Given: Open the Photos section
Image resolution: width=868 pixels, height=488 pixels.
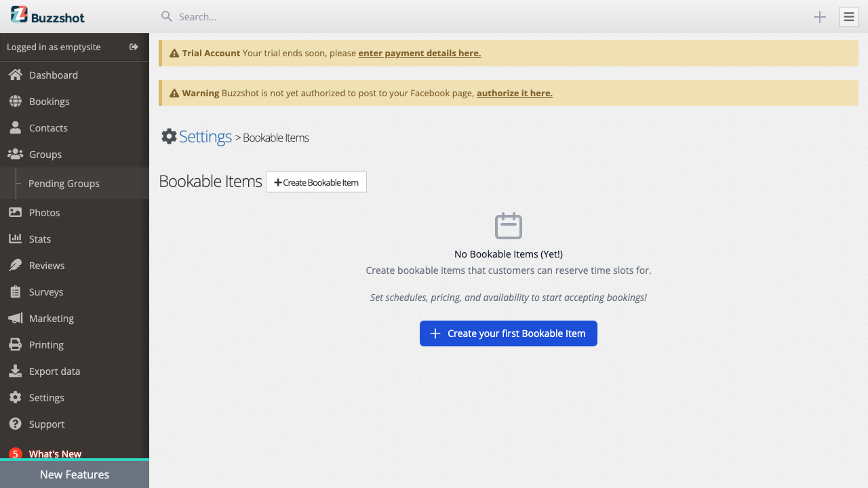Looking at the screenshot, I should tap(43, 212).
